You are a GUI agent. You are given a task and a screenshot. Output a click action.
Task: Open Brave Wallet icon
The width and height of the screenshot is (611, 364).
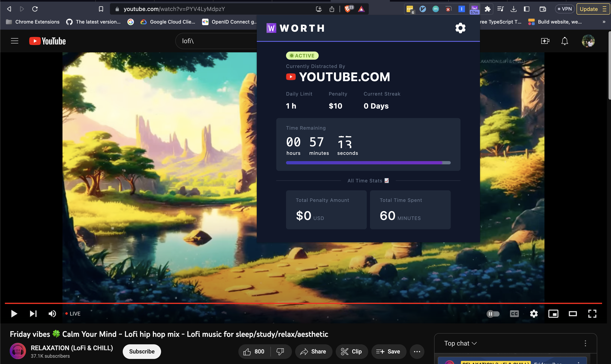[543, 9]
